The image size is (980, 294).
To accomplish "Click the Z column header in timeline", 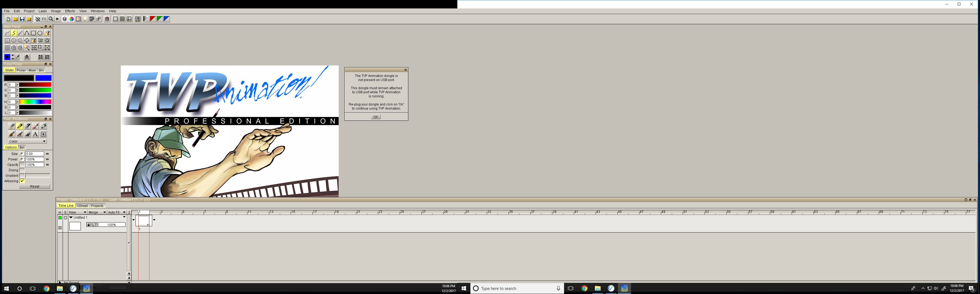I will 129,212.
